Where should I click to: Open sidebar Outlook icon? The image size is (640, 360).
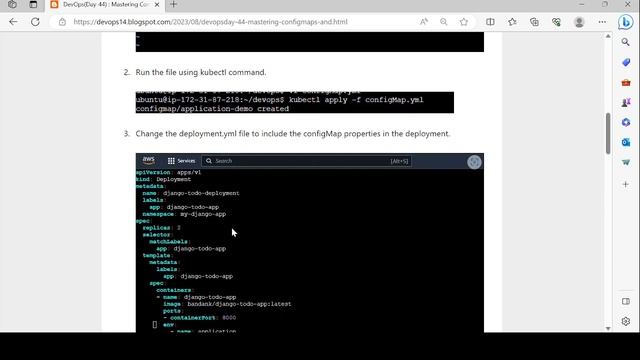click(626, 142)
